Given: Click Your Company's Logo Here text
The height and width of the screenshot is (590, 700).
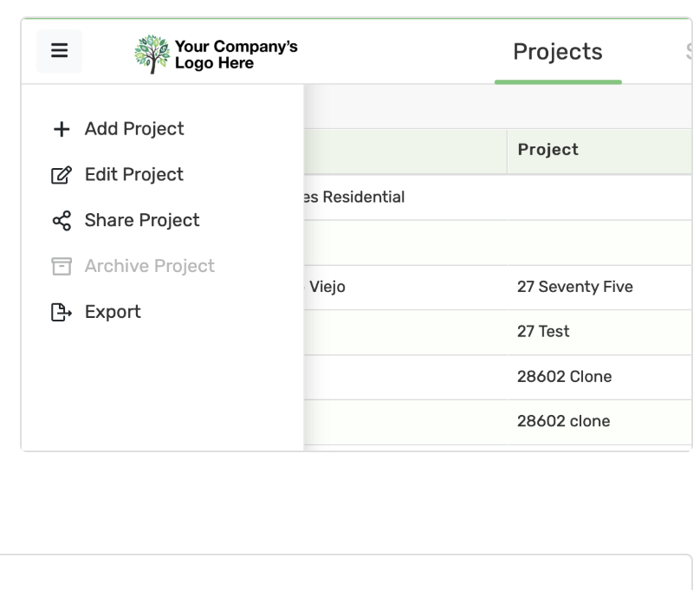Looking at the screenshot, I should click(x=237, y=54).
